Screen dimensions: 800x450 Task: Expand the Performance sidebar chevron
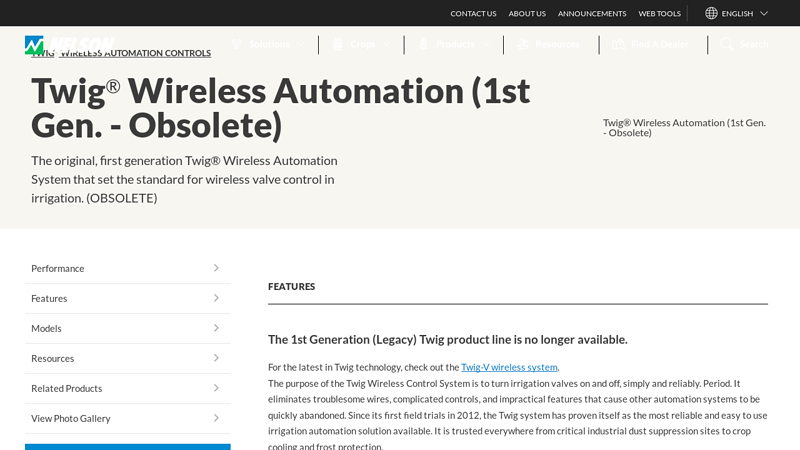pos(216,268)
